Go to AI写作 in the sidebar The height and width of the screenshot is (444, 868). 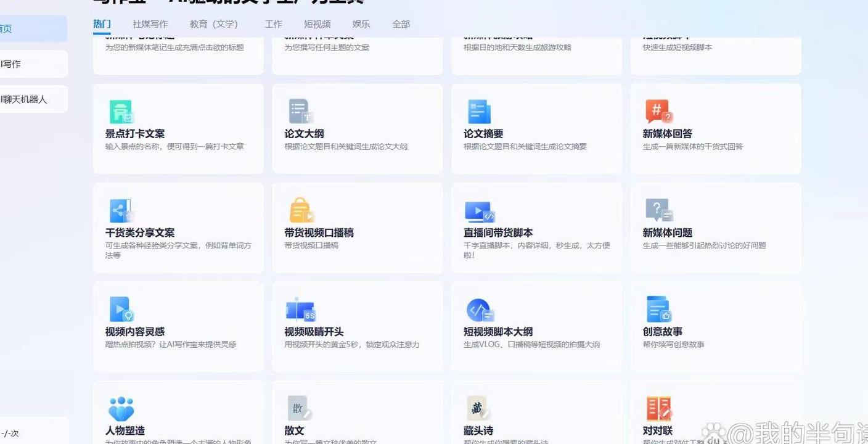[32, 64]
